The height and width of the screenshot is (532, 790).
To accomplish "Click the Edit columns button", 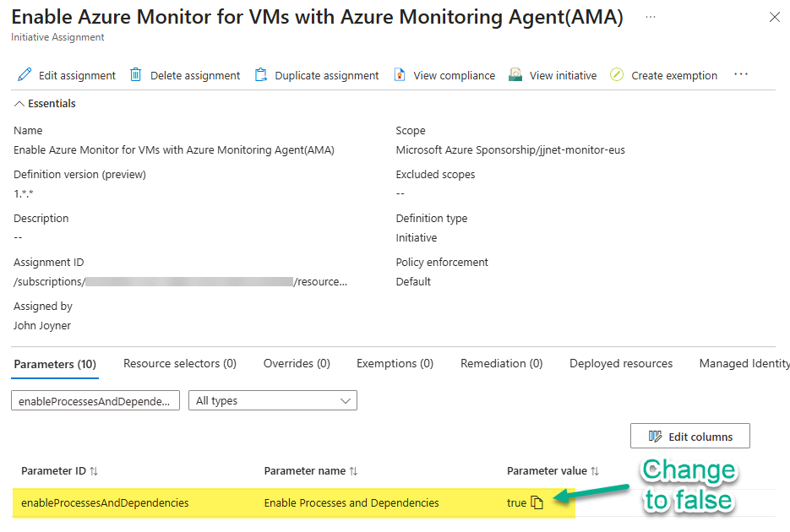I will [689, 436].
